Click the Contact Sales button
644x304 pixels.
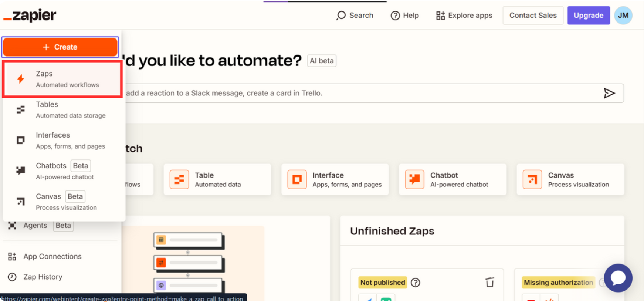[x=533, y=16]
